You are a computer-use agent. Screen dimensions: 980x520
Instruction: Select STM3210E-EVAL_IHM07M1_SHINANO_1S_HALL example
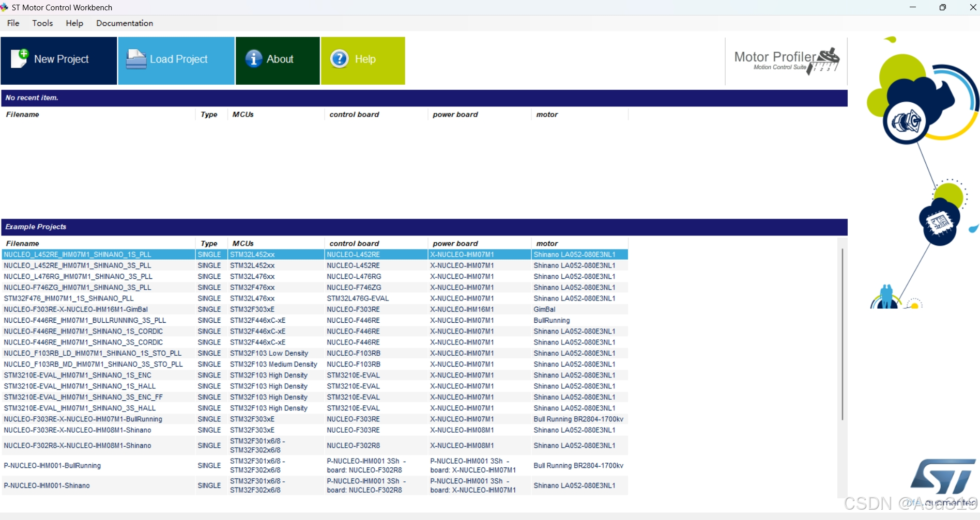(x=315, y=386)
